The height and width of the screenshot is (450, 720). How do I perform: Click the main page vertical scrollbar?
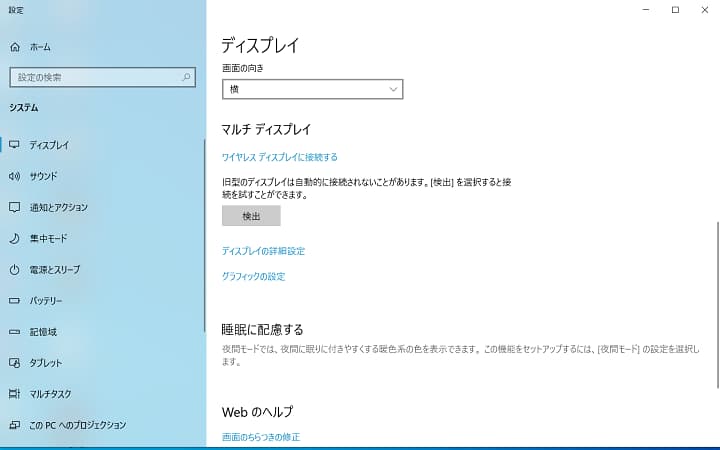point(718,305)
